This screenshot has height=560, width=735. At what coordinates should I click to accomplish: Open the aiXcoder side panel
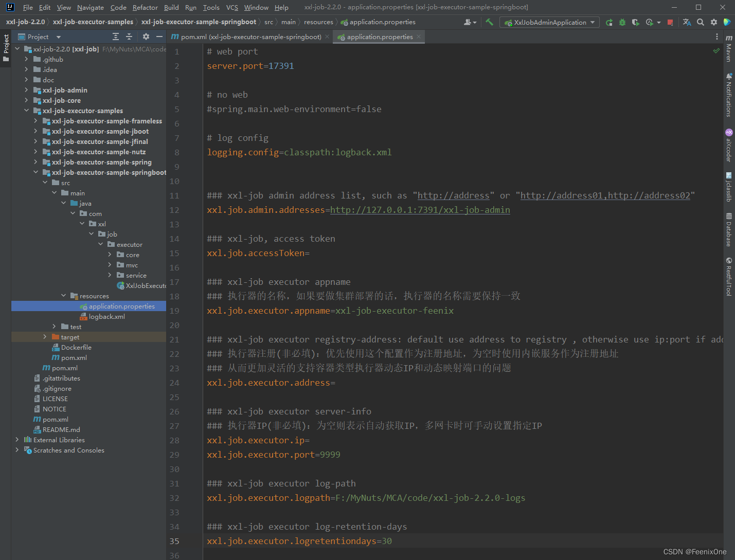[729, 146]
